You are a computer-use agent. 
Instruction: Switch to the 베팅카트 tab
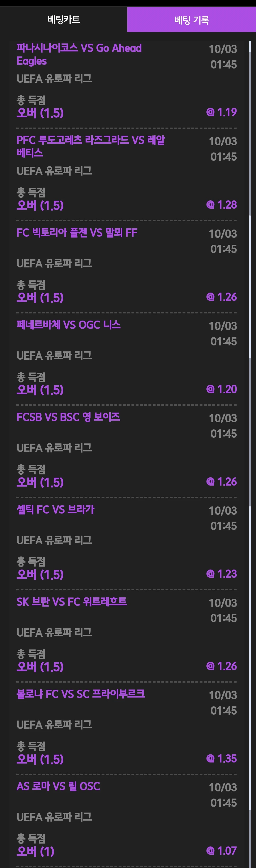[x=64, y=19]
